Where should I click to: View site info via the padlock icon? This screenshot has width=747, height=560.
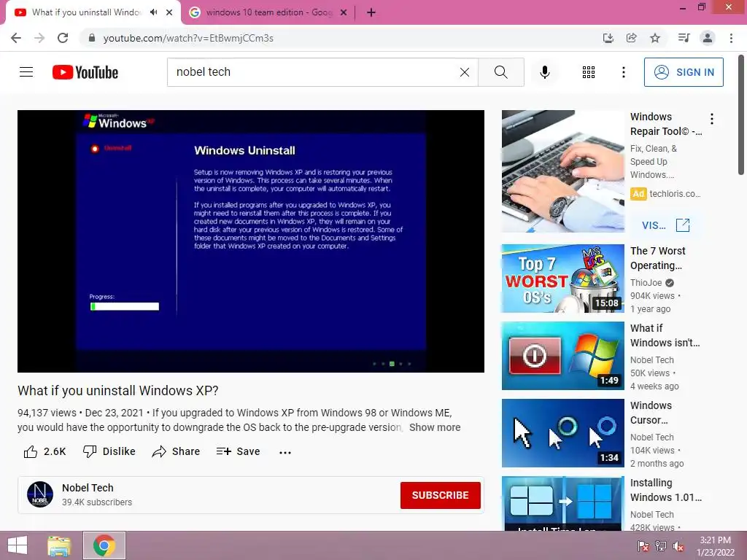point(92,38)
